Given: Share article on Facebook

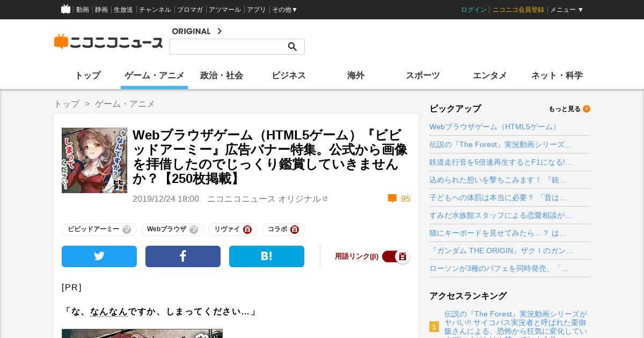Looking at the screenshot, I should tap(183, 256).
